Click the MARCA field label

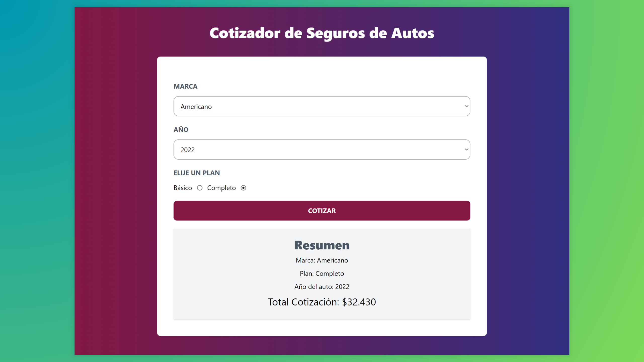tap(185, 86)
